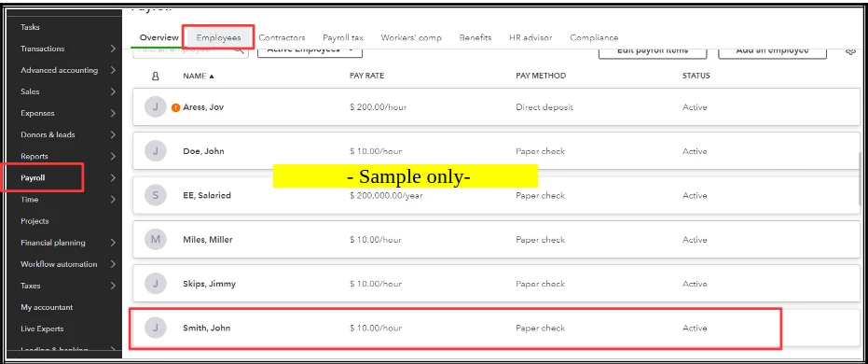Click the S avatar for EE, Salaried

(x=155, y=196)
